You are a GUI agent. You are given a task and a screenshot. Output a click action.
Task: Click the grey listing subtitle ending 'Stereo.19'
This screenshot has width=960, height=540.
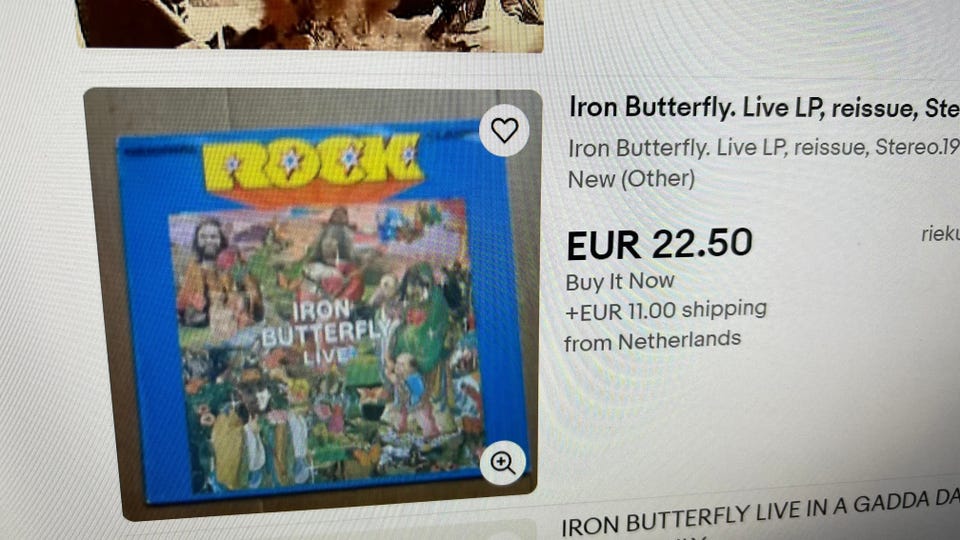(763, 148)
